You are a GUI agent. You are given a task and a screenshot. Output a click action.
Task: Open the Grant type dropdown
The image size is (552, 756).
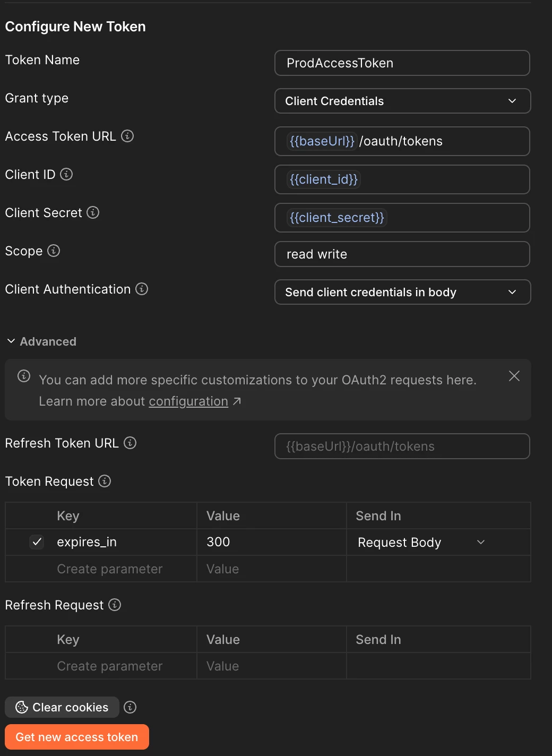point(402,101)
